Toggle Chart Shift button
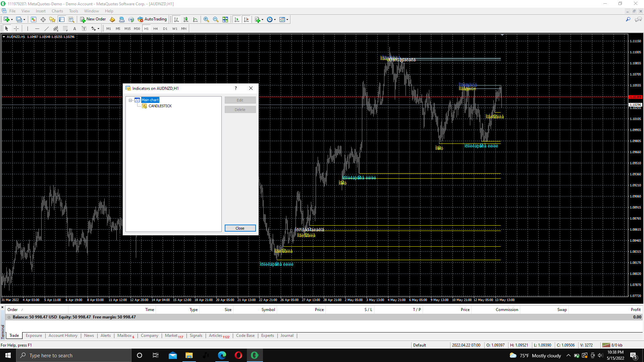The image size is (644, 362). coord(246,19)
